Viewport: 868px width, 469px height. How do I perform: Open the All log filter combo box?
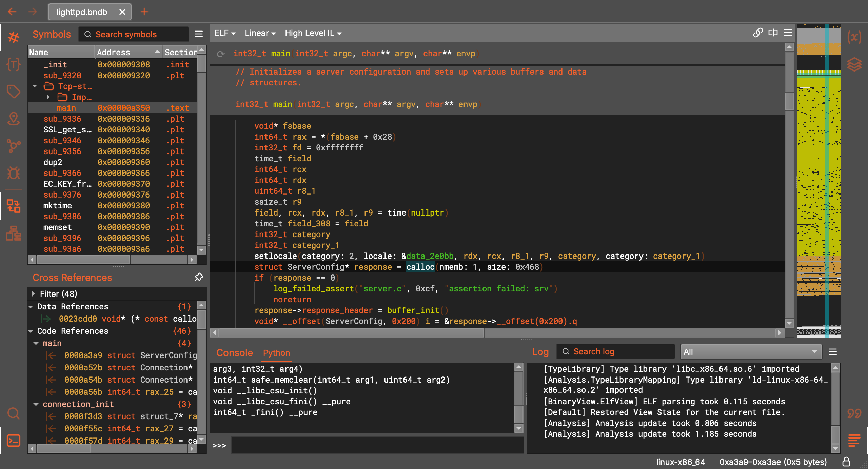pos(751,352)
